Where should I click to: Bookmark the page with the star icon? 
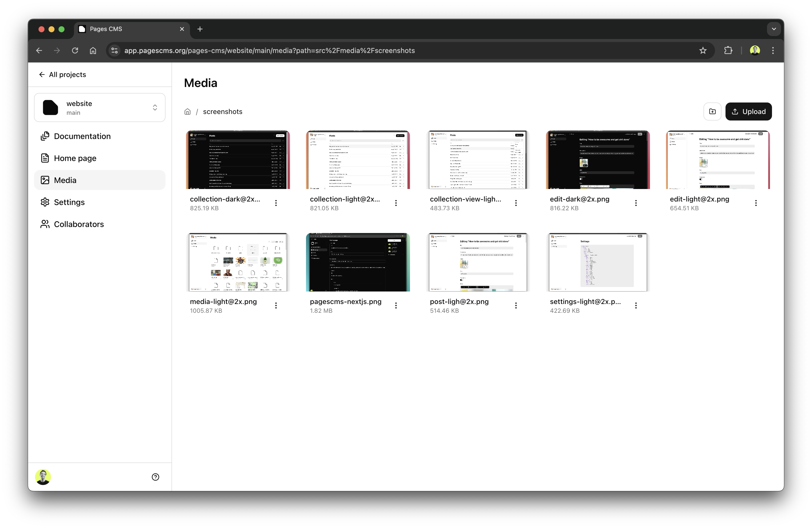pos(703,50)
